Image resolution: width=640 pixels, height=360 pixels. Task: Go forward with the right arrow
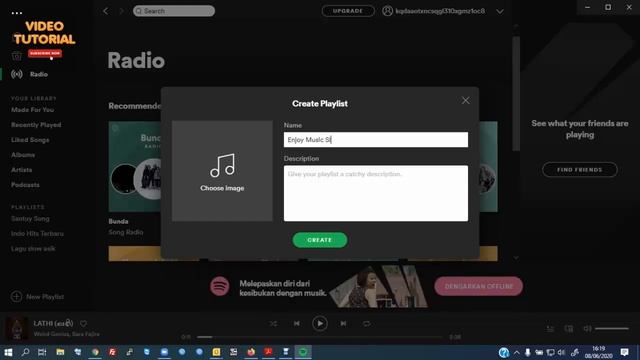[121, 11]
